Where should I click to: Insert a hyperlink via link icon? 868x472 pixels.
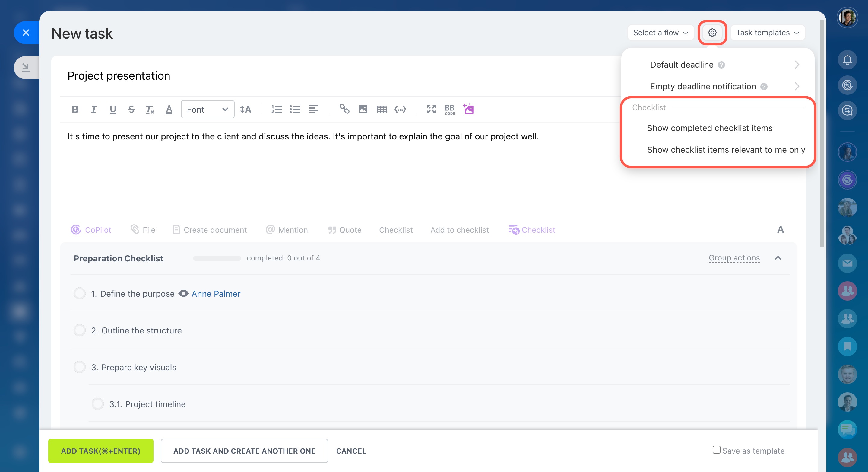coord(344,109)
